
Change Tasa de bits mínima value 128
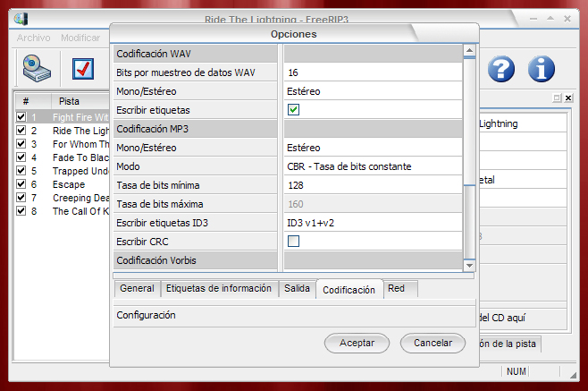click(373, 185)
